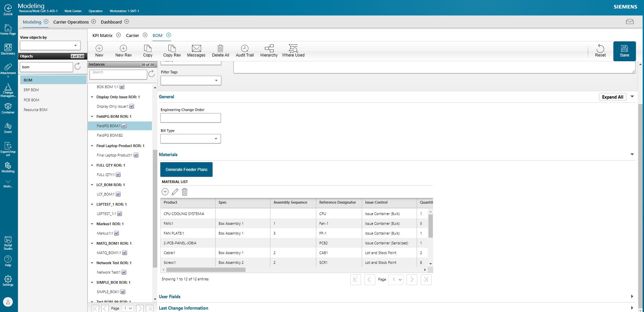Click the material table horizontal scrollbar
Viewport: 644px width, 312px height.
(x=206, y=270)
